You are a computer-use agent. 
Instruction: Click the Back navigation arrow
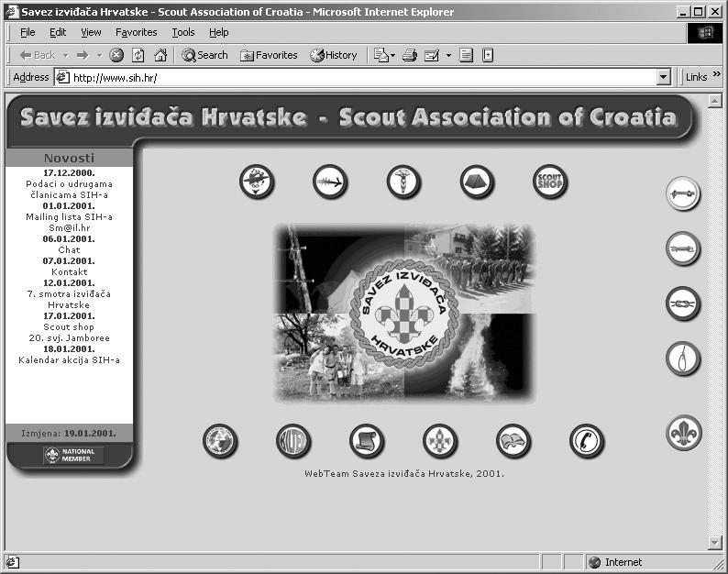pos(38,55)
